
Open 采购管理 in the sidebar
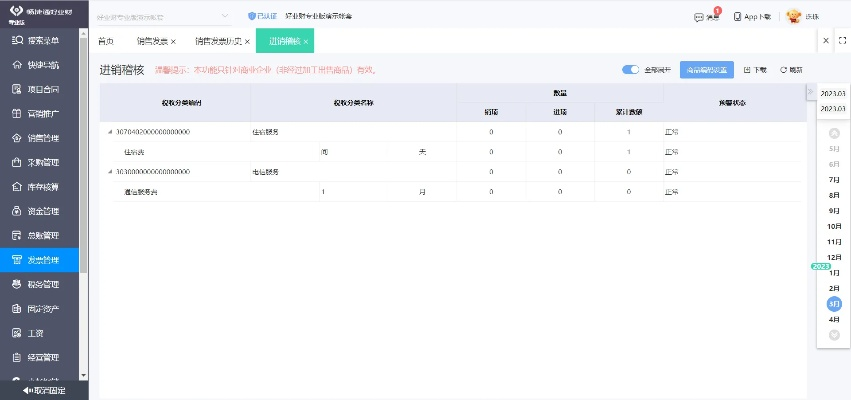pos(43,162)
